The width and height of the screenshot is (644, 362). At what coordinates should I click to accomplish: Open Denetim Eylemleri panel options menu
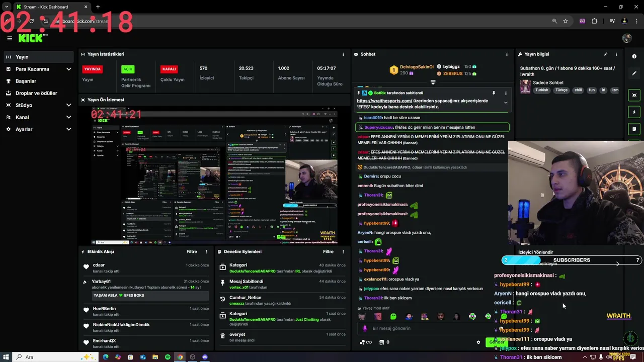point(343,251)
